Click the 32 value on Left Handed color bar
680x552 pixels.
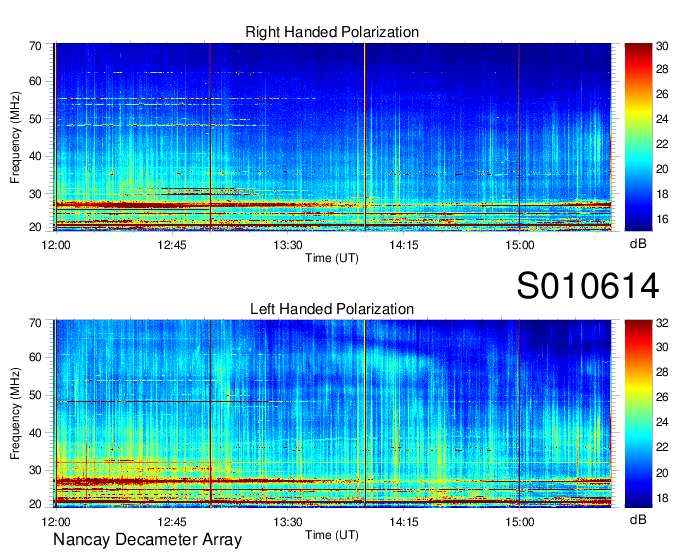point(662,323)
